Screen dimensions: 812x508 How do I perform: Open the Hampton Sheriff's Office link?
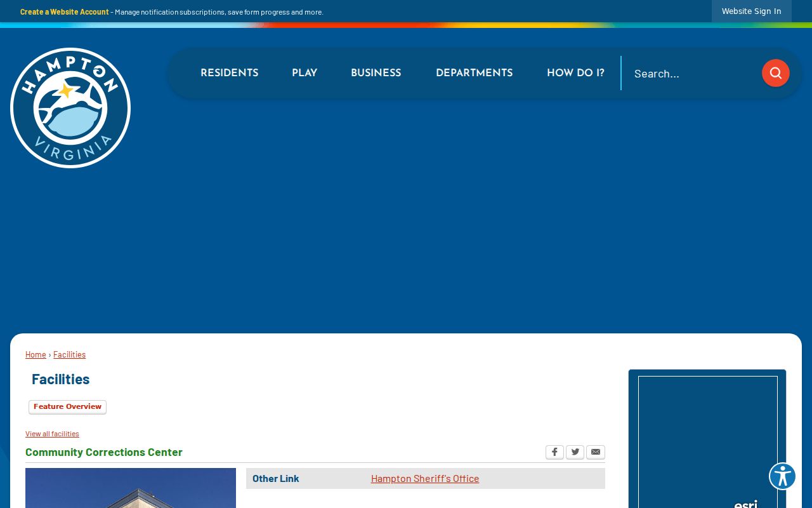[x=425, y=478]
